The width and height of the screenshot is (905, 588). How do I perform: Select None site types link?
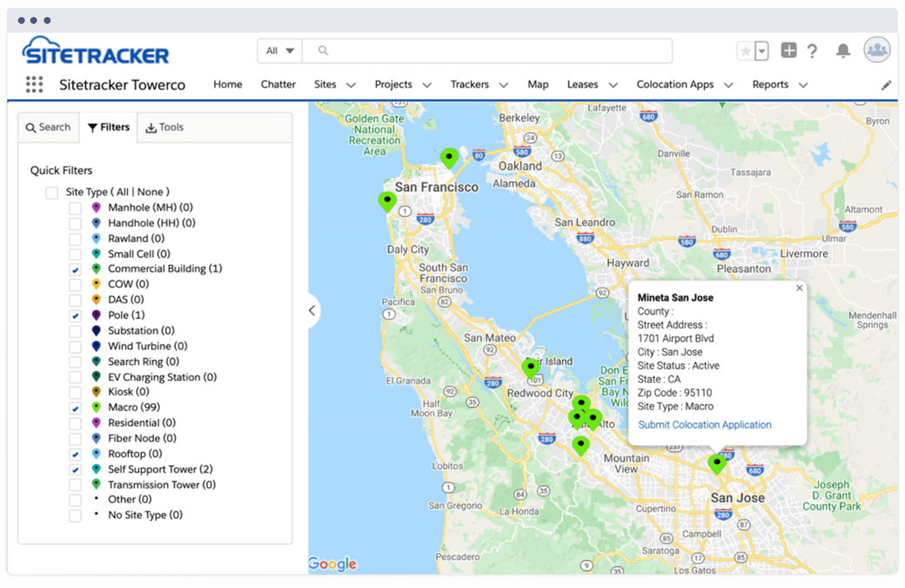(150, 192)
